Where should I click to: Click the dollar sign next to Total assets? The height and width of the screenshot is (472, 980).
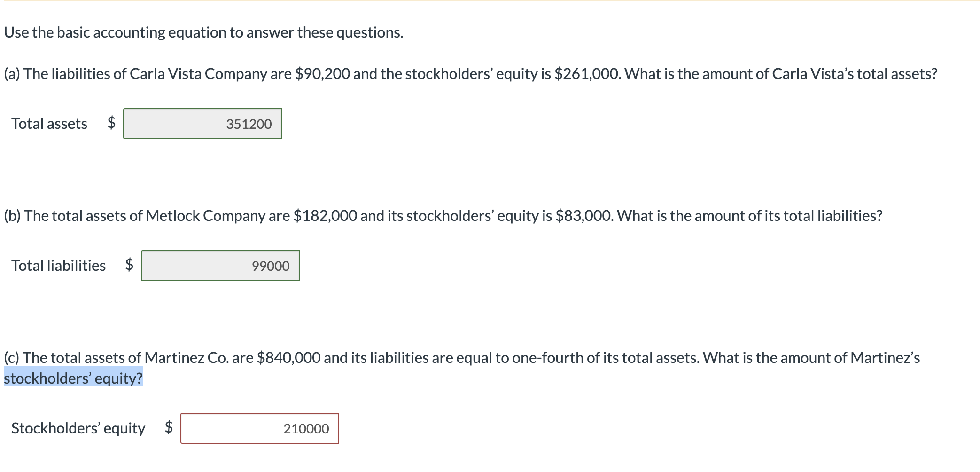[x=111, y=124]
